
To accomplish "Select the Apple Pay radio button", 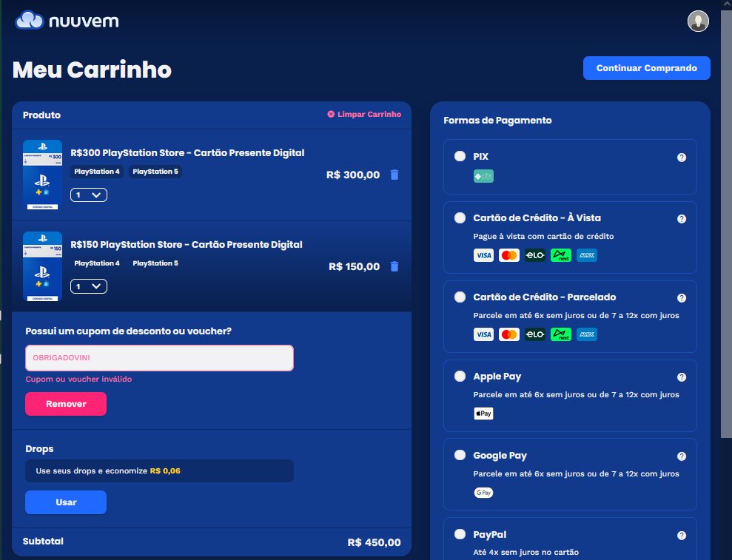I will coord(460,376).
